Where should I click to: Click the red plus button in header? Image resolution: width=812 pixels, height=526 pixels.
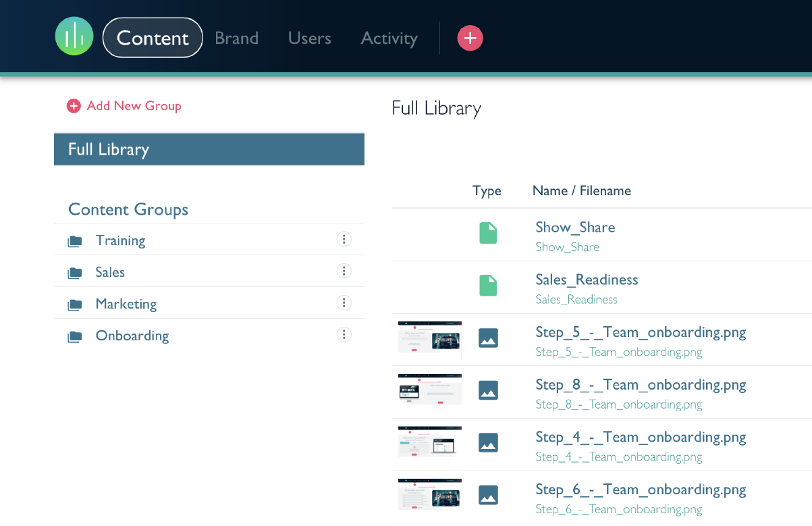click(x=470, y=38)
